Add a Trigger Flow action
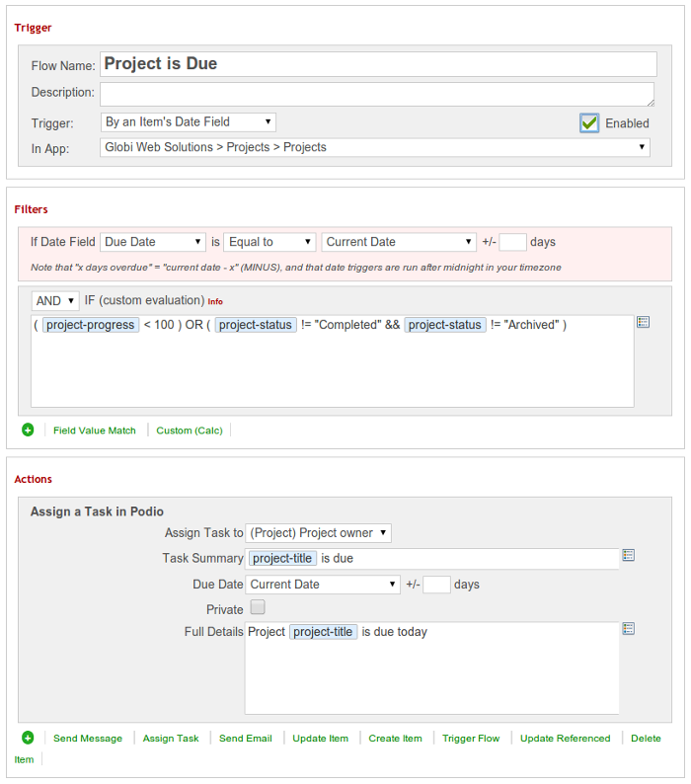The height and width of the screenshot is (784, 691). pos(471,739)
